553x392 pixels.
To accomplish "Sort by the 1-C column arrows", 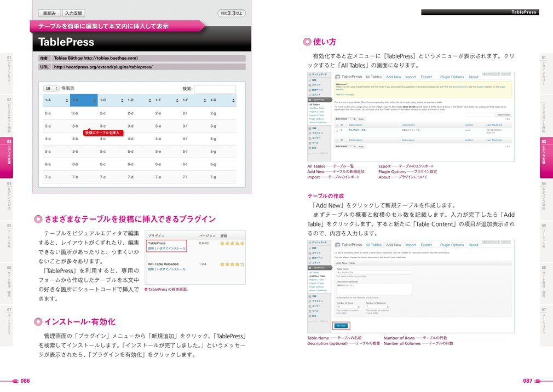I will [x=122, y=101].
